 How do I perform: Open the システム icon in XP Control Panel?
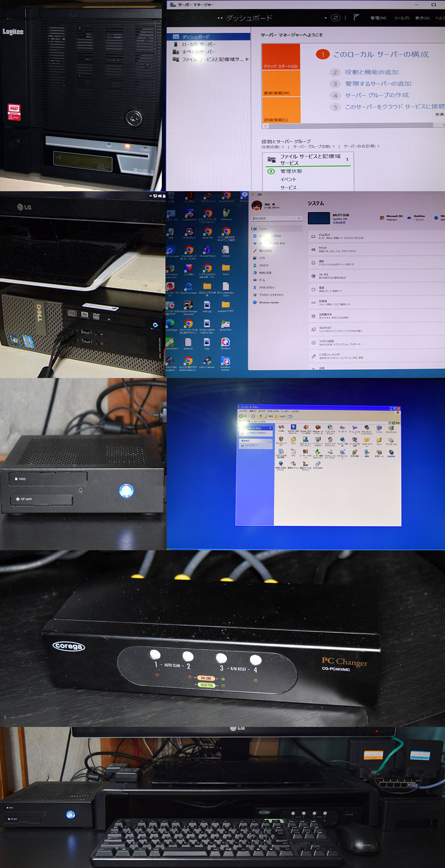tap(379, 429)
